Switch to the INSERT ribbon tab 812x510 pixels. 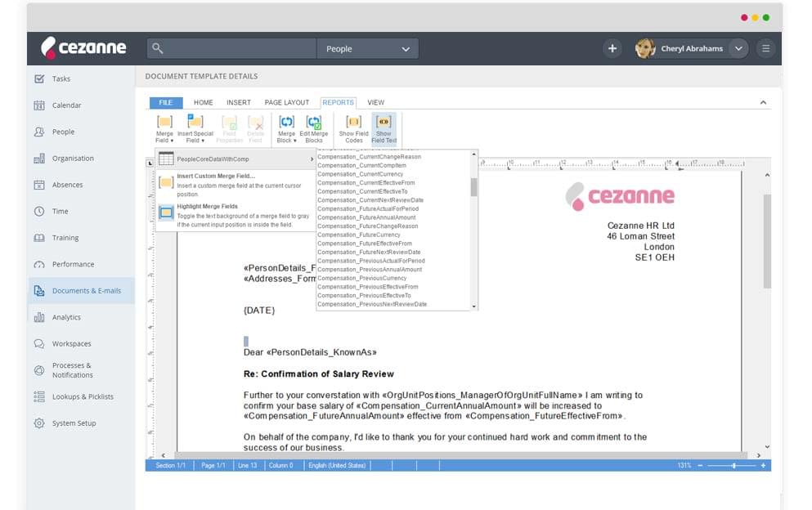pyautogui.click(x=238, y=102)
